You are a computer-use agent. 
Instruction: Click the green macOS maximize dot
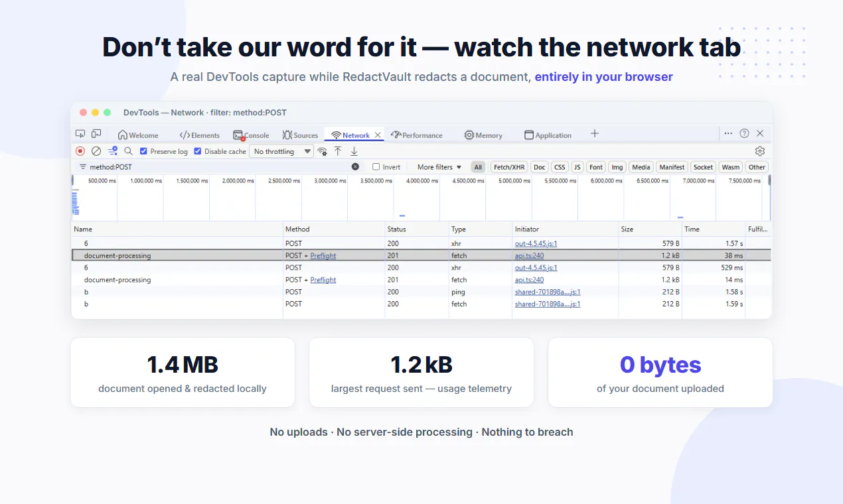coord(107,113)
